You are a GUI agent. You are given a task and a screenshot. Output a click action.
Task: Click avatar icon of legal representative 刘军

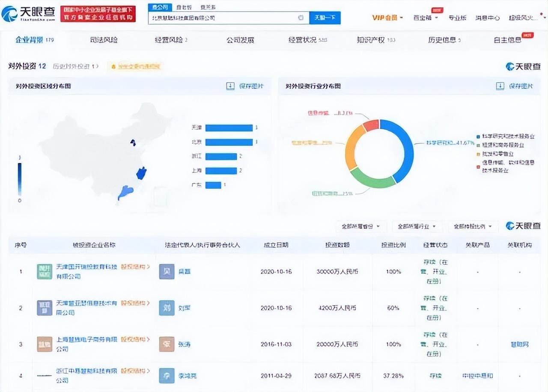coord(167,308)
